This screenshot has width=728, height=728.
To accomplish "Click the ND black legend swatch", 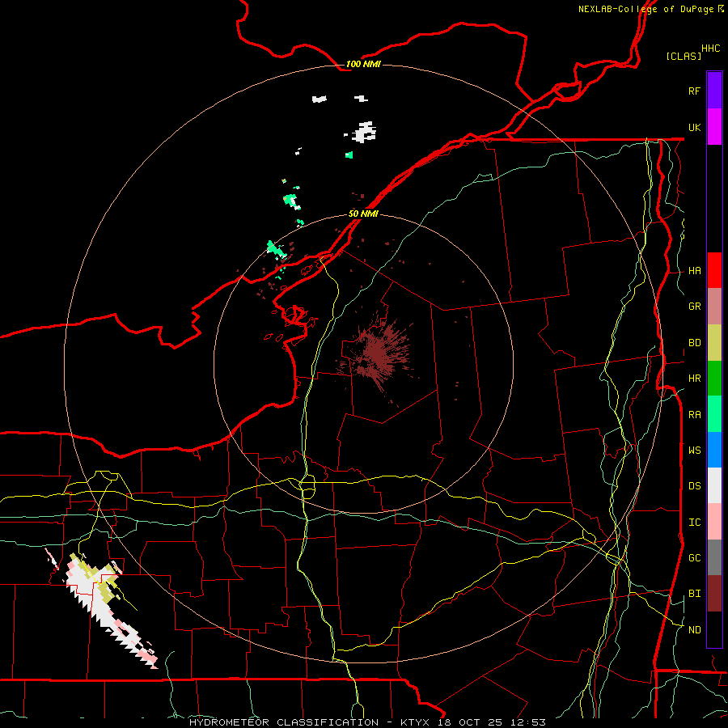I will pyautogui.click(x=714, y=629).
